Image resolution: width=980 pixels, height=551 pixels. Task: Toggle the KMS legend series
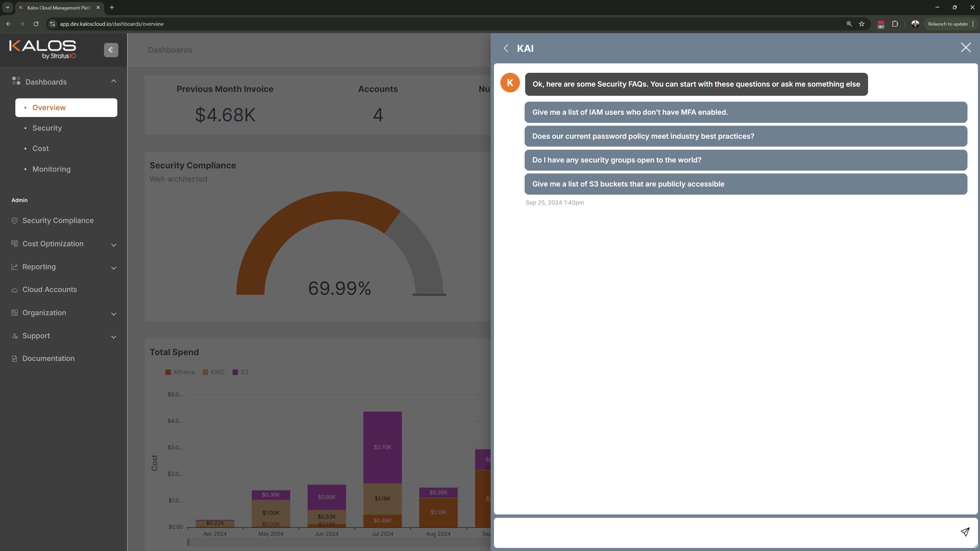coord(213,372)
